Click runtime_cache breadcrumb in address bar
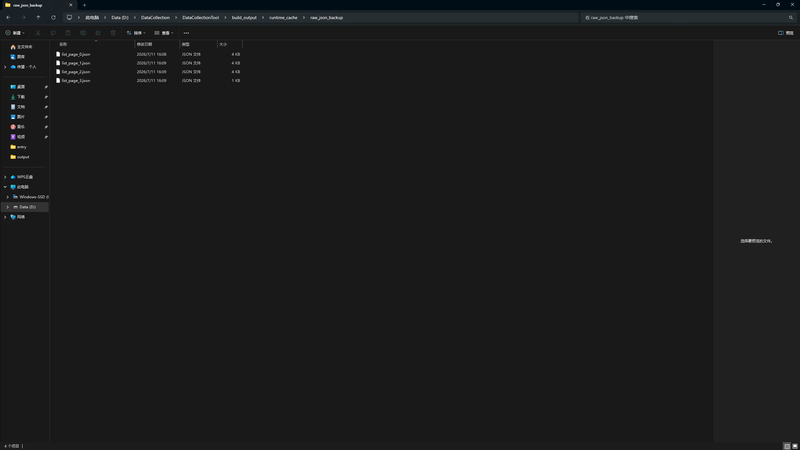The height and width of the screenshot is (450, 800). pyautogui.click(x=283, y=17)
